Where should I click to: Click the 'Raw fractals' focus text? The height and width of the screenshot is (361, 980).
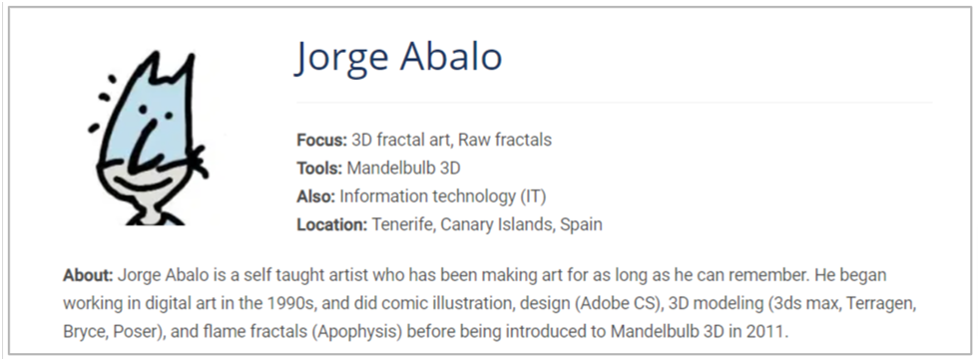point(505,140)
